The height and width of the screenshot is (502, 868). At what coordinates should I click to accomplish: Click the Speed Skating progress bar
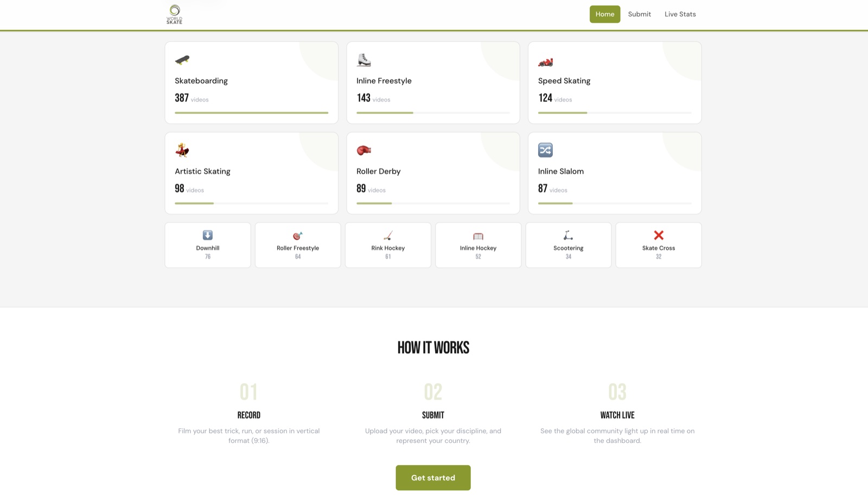click(615, 113)
